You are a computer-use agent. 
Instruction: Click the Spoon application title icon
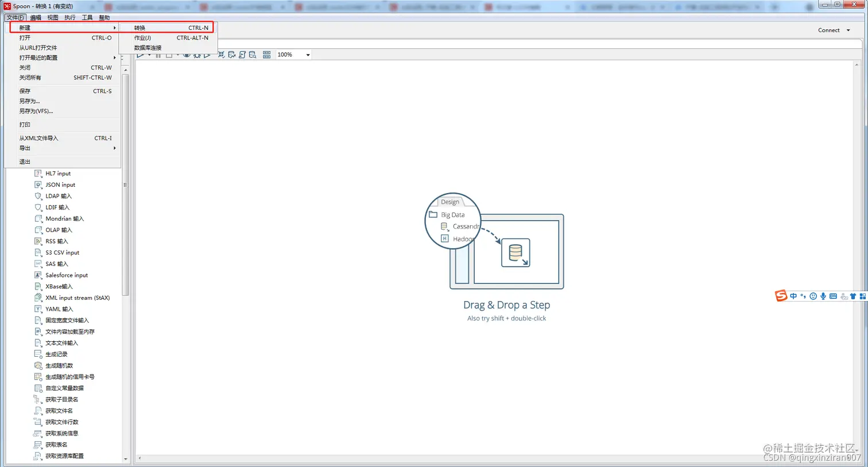7,6
